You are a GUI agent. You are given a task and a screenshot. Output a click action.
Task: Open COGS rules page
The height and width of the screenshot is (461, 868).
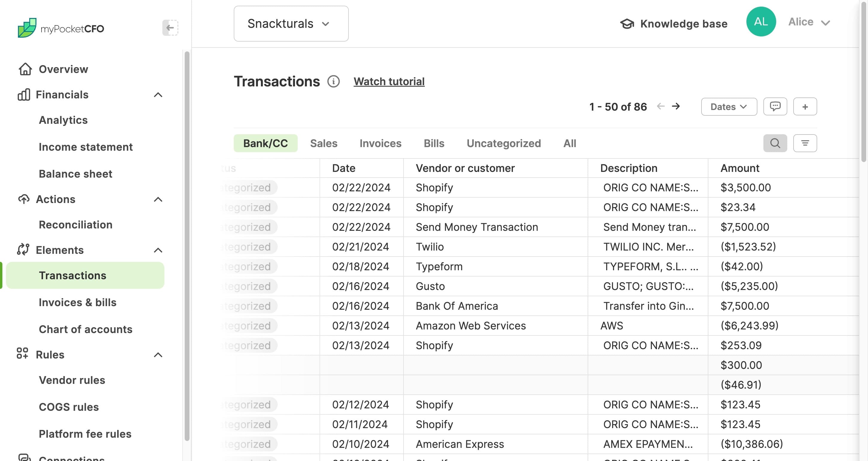(x=69, y=407)
